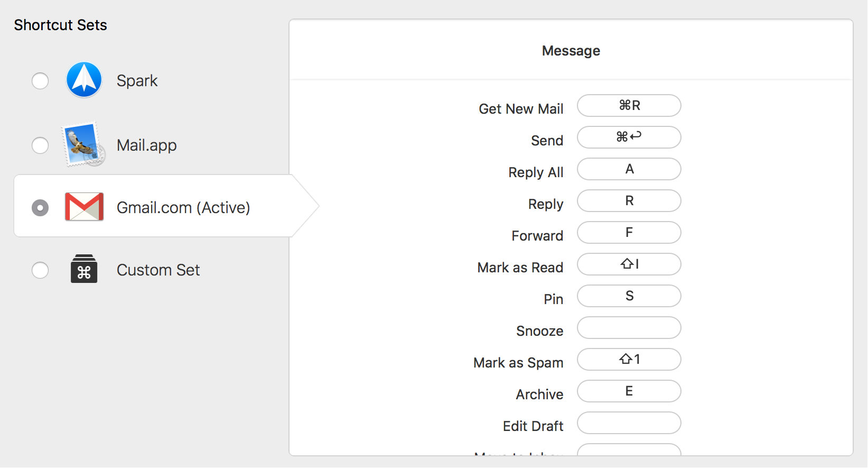Edit the Archive shortcut field
This screenshot has width=868, height=468.
click(x=629, y=391)
